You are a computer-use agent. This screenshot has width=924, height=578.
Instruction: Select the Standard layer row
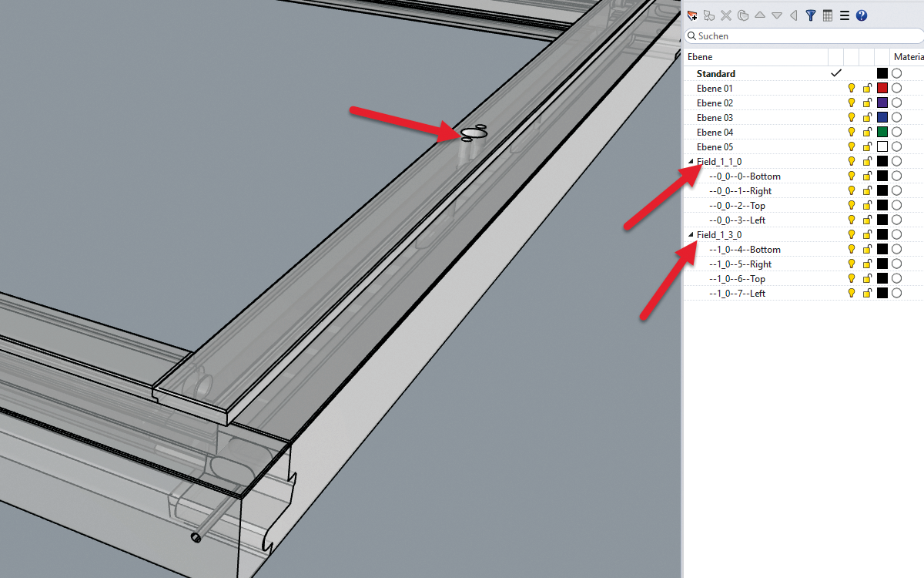tap(716, 74)
